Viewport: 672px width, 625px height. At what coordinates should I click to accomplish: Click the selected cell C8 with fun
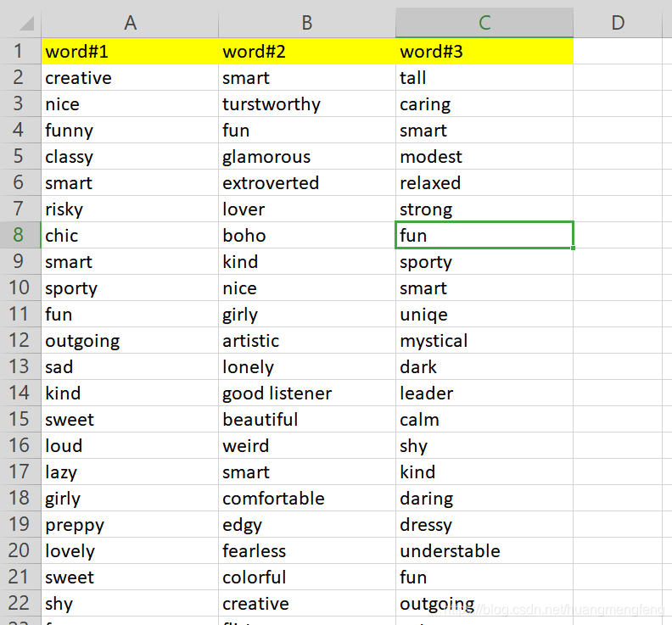484,235
